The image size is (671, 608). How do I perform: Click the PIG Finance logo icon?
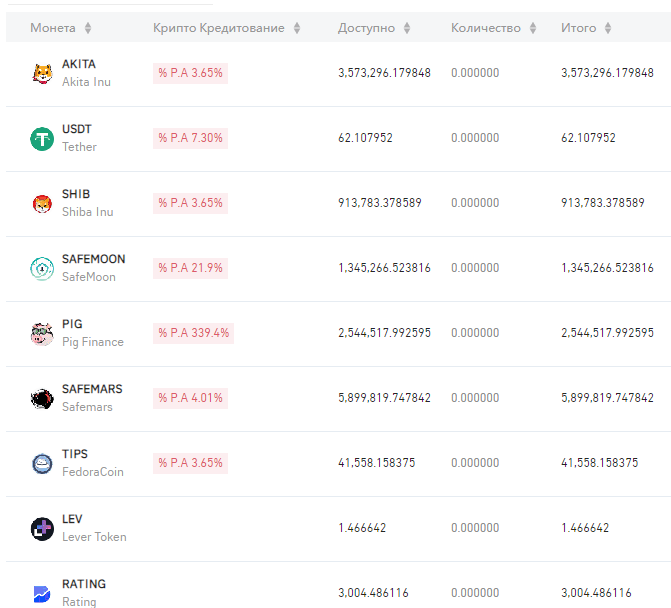[42, 334]
